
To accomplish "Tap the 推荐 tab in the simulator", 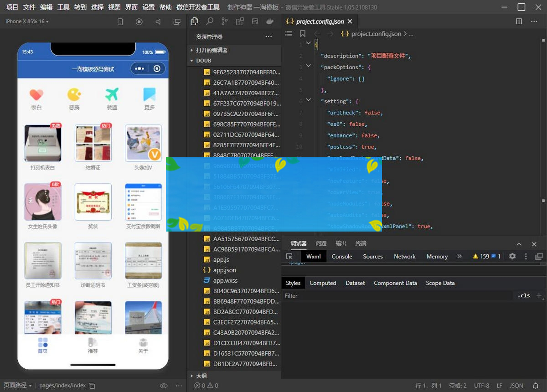I will point(93,346).
